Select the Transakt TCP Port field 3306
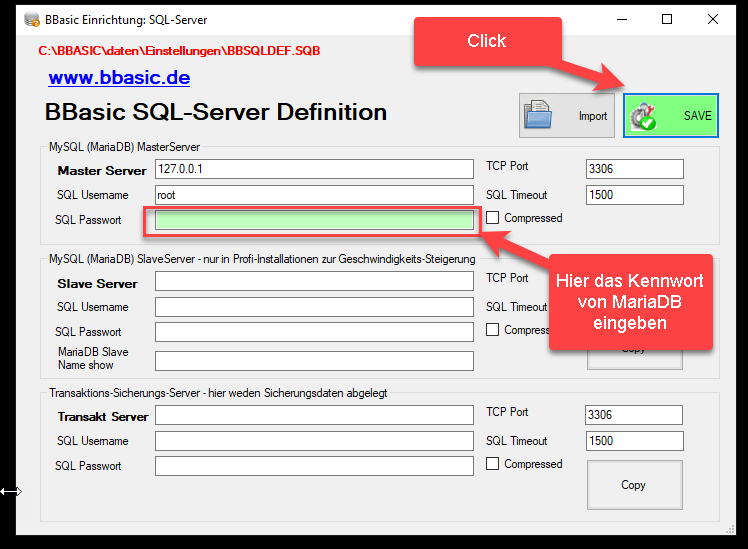The image size is (748, 549). tap(634, 415)
